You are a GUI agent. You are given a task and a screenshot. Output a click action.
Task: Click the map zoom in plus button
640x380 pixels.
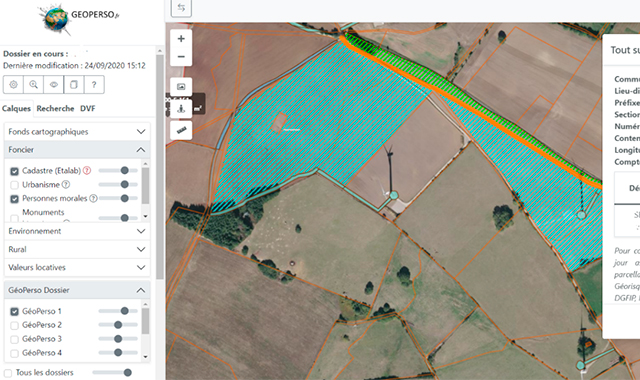click(x=181, y=39)
